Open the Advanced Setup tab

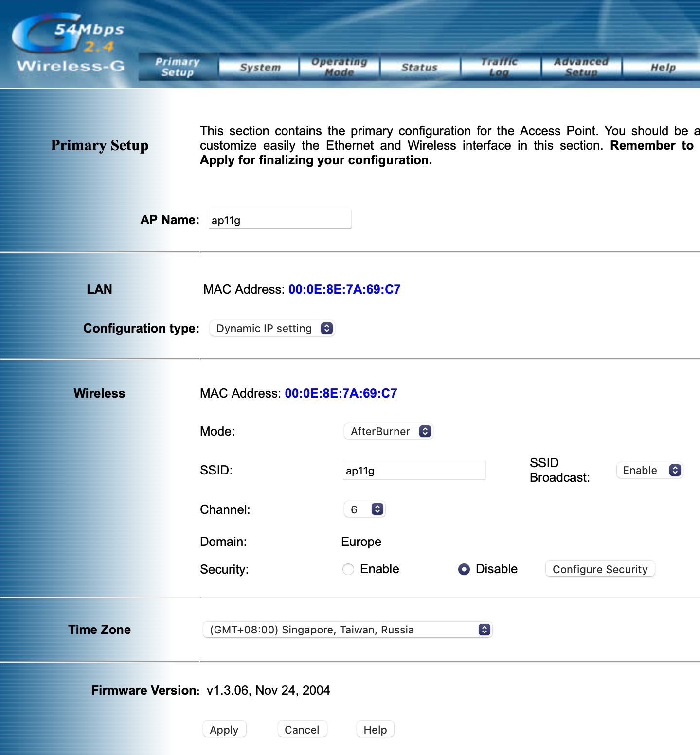point(581,67)
